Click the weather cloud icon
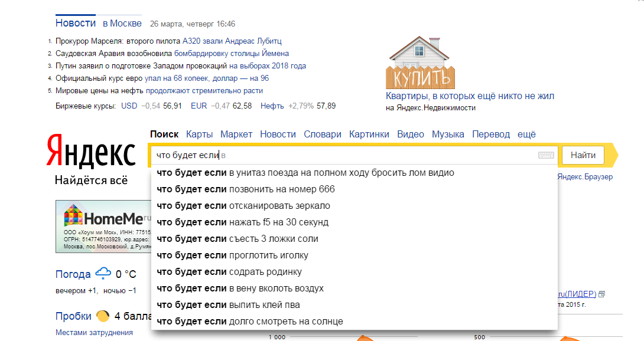644x341 pixels. pyautogui.click(x=103, y=274)
